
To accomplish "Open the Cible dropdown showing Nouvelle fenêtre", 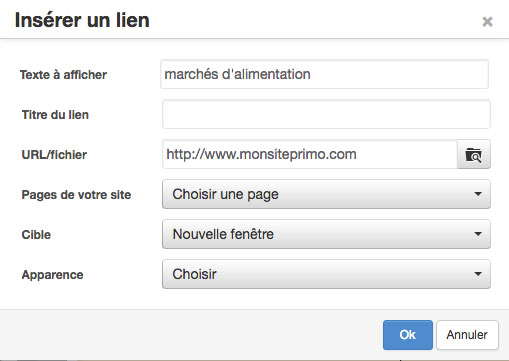I will coord(326,234).
